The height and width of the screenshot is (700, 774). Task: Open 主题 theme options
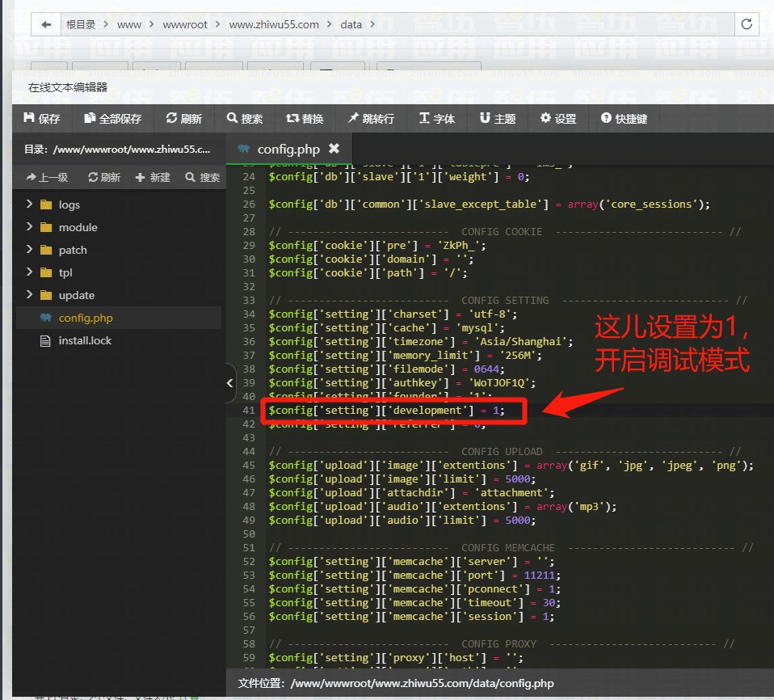(498, 119)
